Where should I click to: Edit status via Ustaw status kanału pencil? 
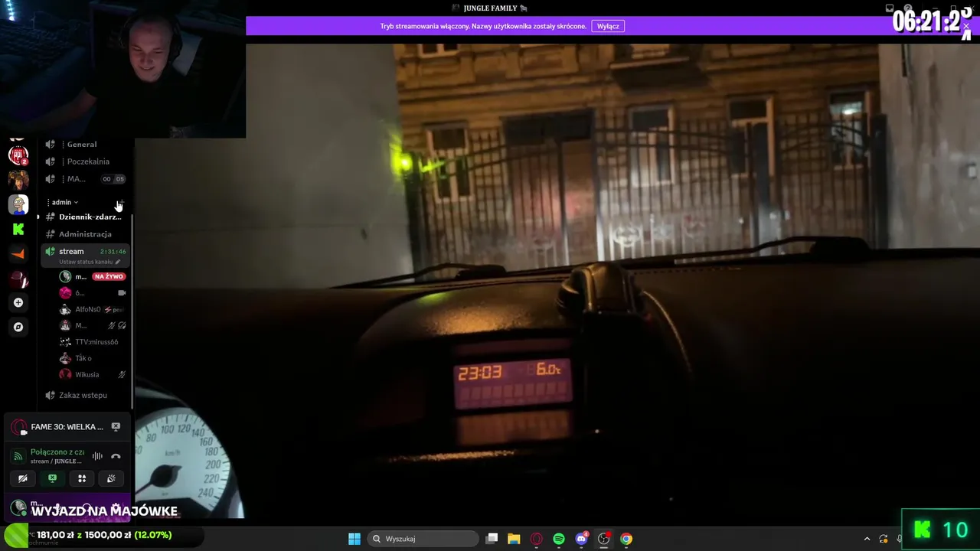(x=118, y=262)
